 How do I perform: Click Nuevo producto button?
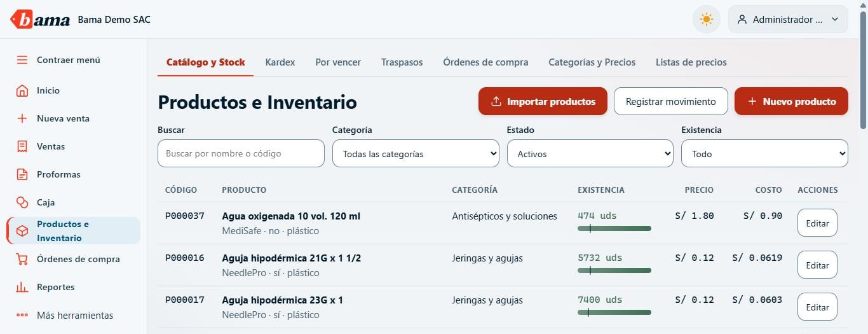point(791,101)
